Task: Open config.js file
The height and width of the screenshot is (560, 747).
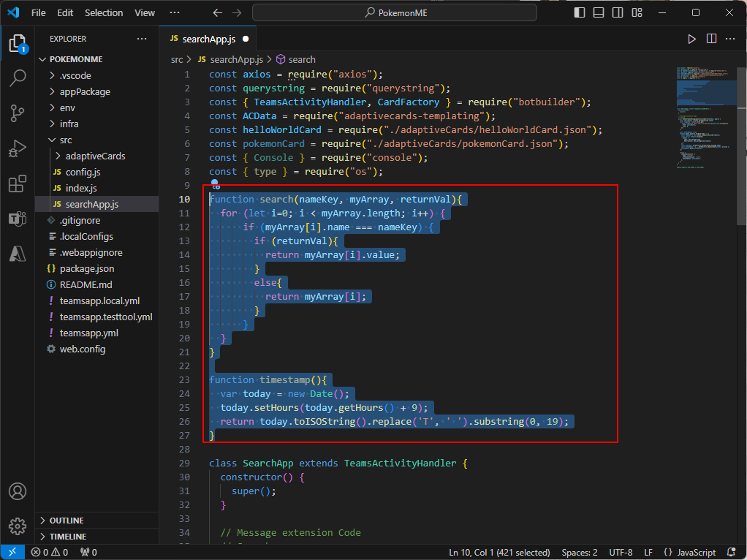Action: [x=97, y=172]
